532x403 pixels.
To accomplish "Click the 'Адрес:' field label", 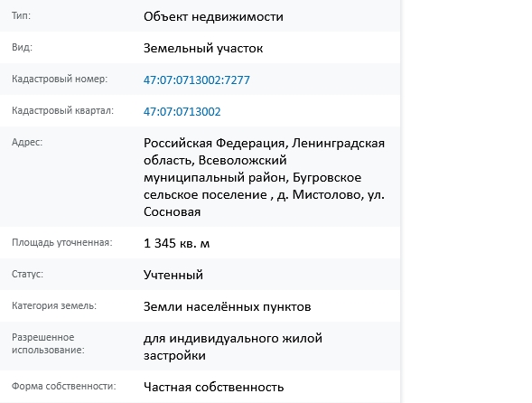I will pyautogui.click(x=27, y=142).
